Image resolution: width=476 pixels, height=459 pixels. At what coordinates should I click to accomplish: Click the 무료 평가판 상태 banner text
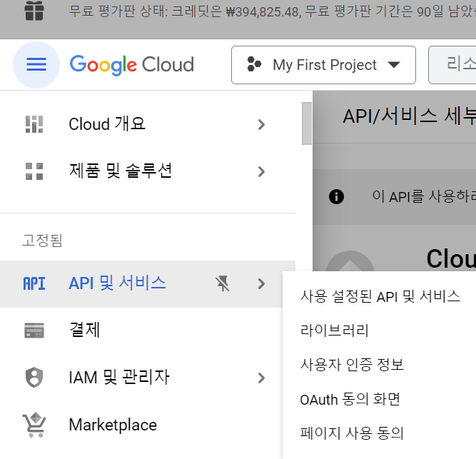[272, 12]
